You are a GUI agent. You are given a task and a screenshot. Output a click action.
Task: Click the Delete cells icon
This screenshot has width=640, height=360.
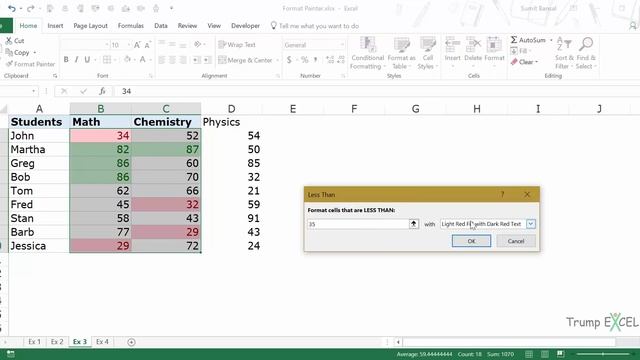(x=473, y=44)
